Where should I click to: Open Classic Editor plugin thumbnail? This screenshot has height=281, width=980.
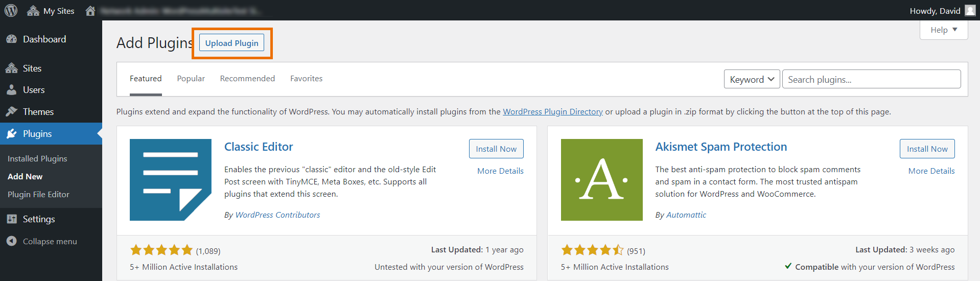[x=171, y=180]
